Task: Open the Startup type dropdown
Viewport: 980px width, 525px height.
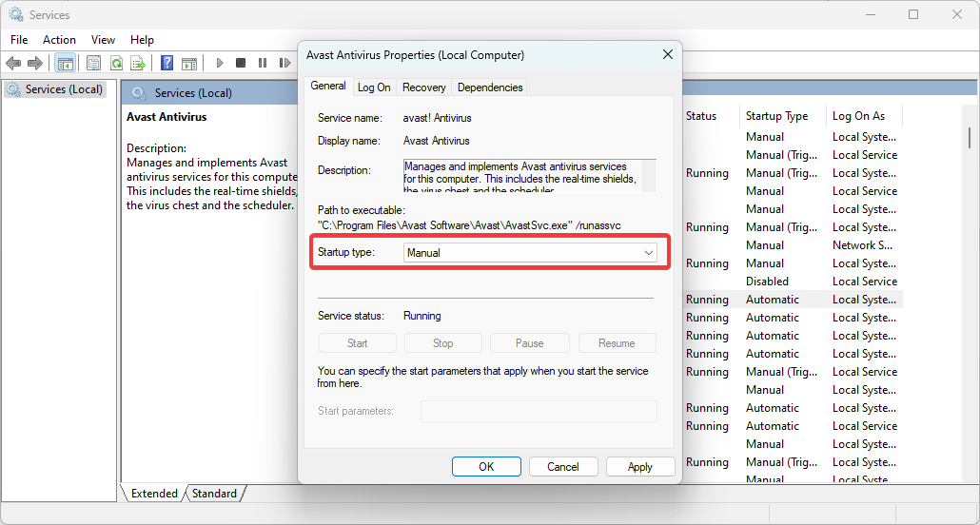Action: (530, 252)
